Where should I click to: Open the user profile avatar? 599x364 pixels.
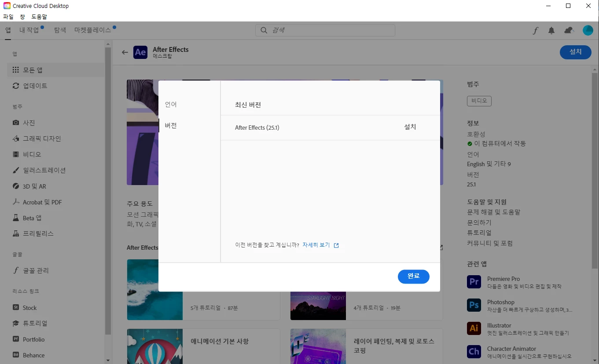588,30
